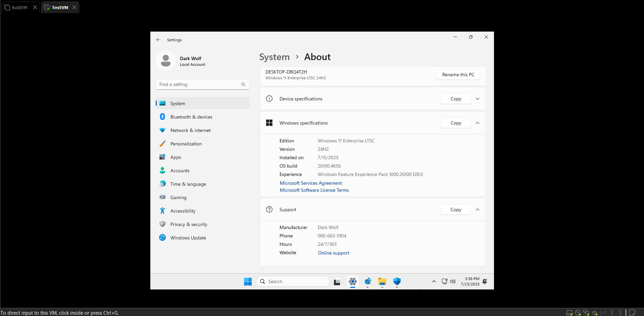
Task: Open Bluetooth & devices settings
Action: (203, 117)
